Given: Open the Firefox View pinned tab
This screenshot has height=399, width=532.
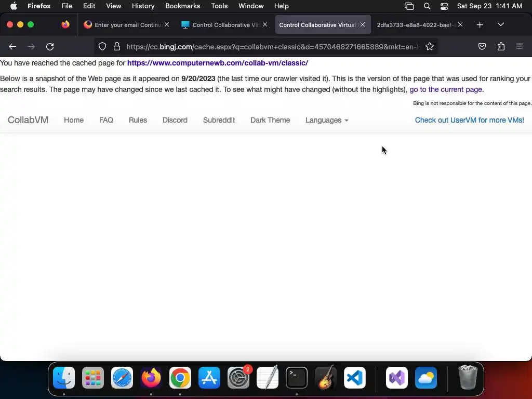Looking at the screenshot, I should click(65, 24).
